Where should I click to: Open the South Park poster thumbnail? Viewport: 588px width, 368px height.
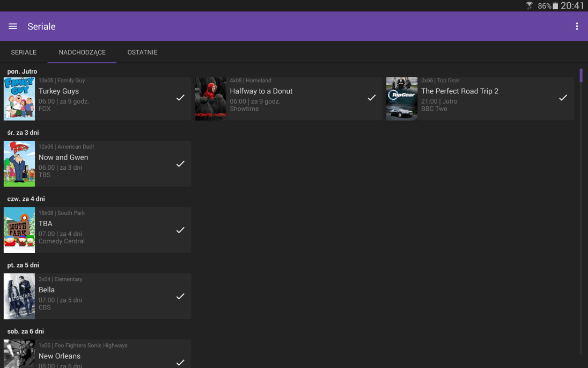[19, 230]
